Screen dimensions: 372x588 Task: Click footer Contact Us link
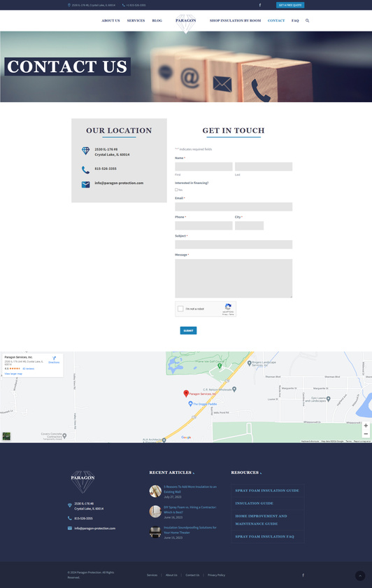[192, 575]
